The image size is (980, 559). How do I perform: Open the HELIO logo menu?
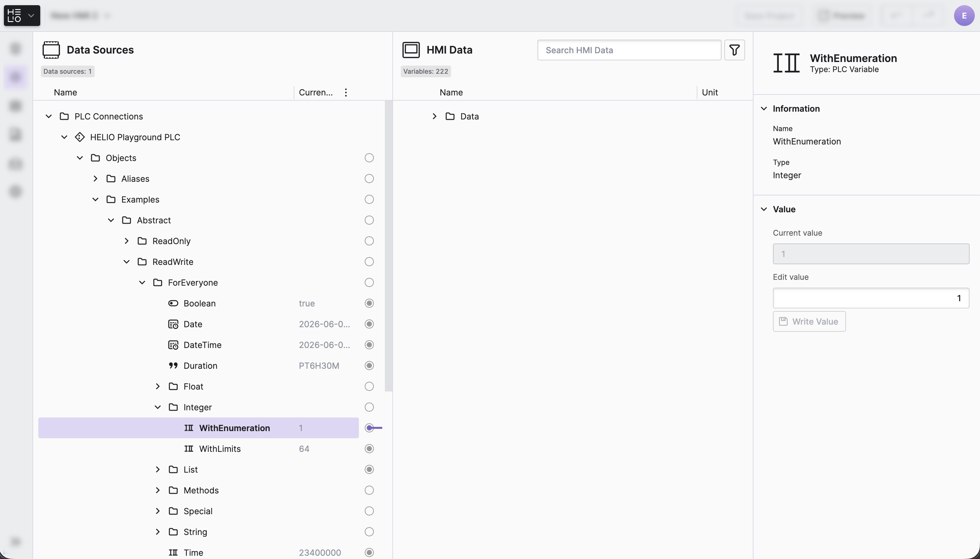tap(22, 16)
